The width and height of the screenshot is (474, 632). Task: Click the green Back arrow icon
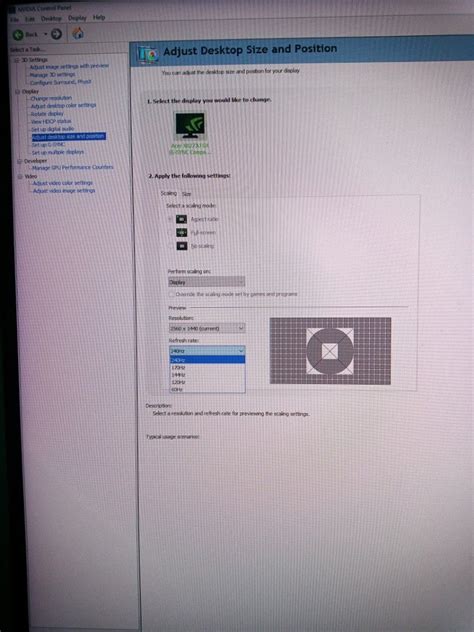pos(18,35)
